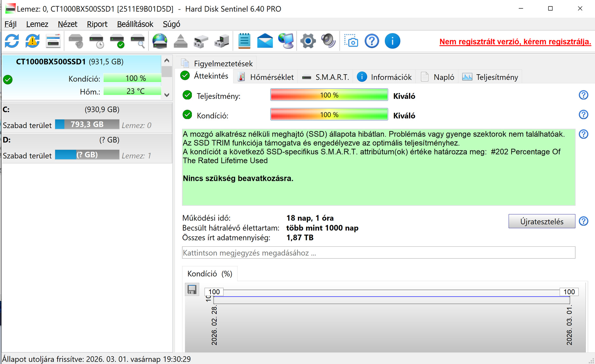This screenshot has width=595, height=364.
Task: Click the Újratesztelés button
Action: point(542,221)
